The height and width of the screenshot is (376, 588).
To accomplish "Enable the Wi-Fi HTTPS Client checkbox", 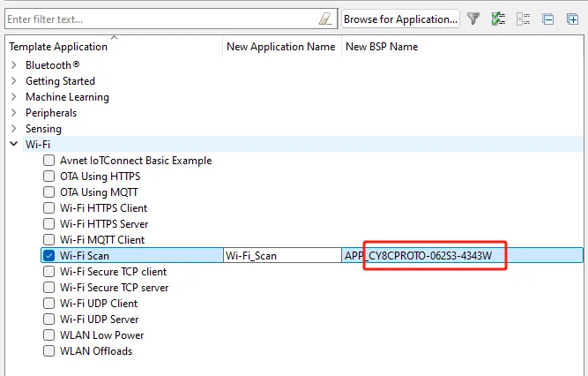I will (48, 207).
